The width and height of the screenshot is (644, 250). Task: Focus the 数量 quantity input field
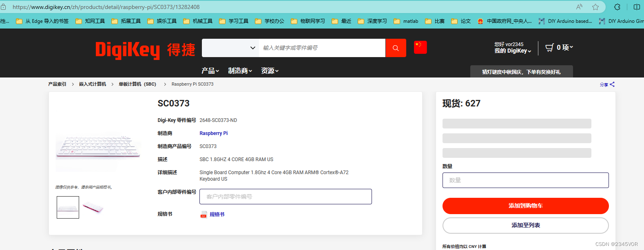coord(525,180)
